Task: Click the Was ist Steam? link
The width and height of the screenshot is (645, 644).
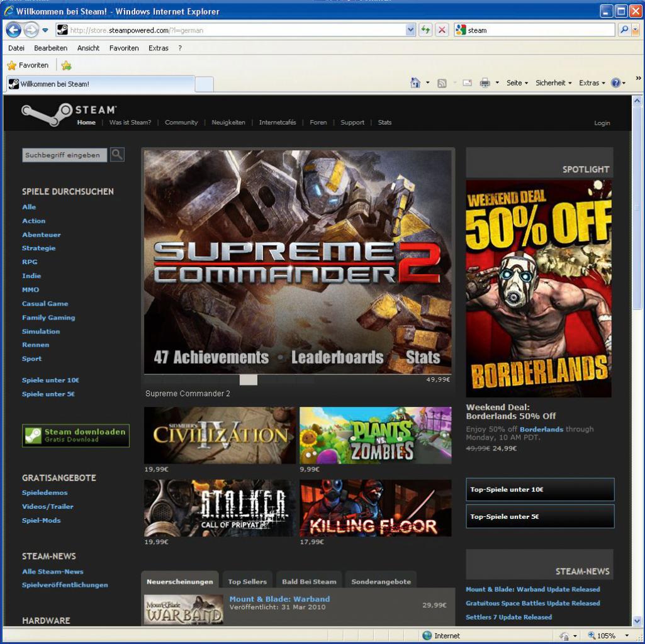Action: [130, 122]
